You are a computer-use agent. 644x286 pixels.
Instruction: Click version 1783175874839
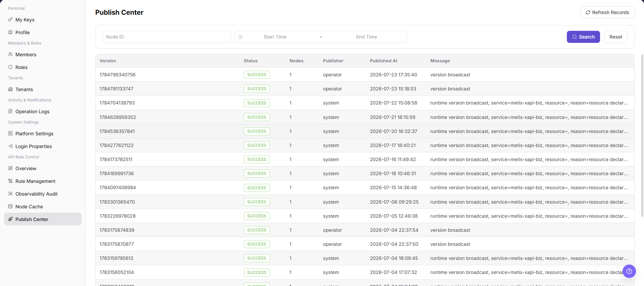117,230
